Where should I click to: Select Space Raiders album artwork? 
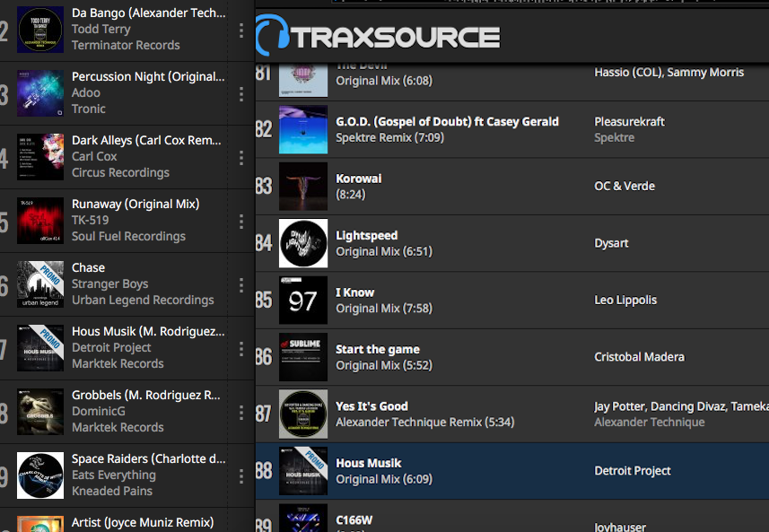(x=40, y=475)
